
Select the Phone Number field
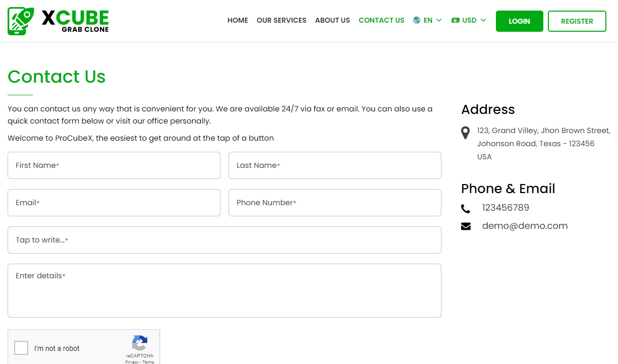[x=334, y=203]
